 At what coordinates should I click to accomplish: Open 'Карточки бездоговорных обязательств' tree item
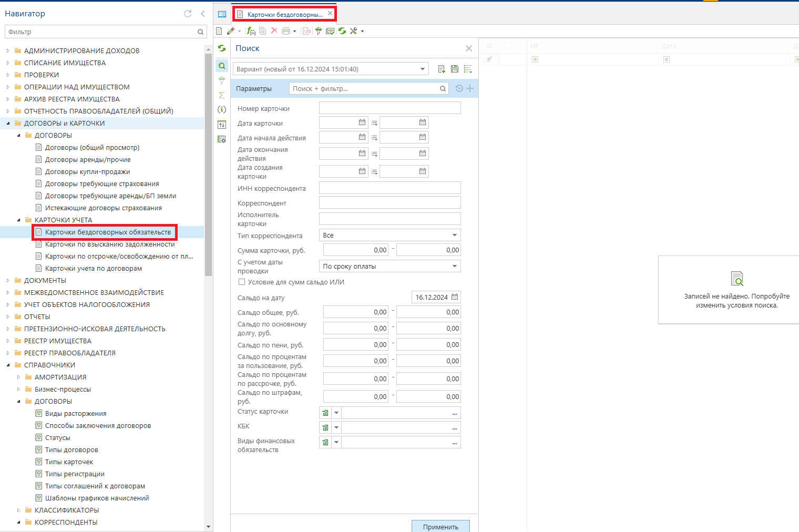pos(108,232)
